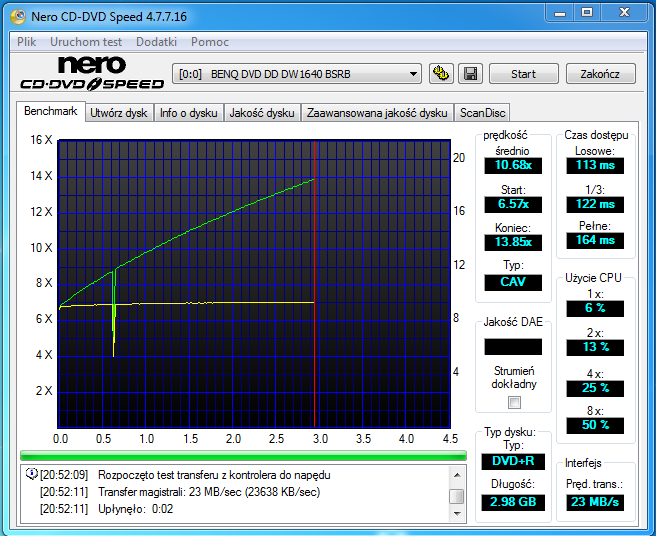
Task: Close the Nero CD-DVD Speed window
Action: [x=624, y=13]
